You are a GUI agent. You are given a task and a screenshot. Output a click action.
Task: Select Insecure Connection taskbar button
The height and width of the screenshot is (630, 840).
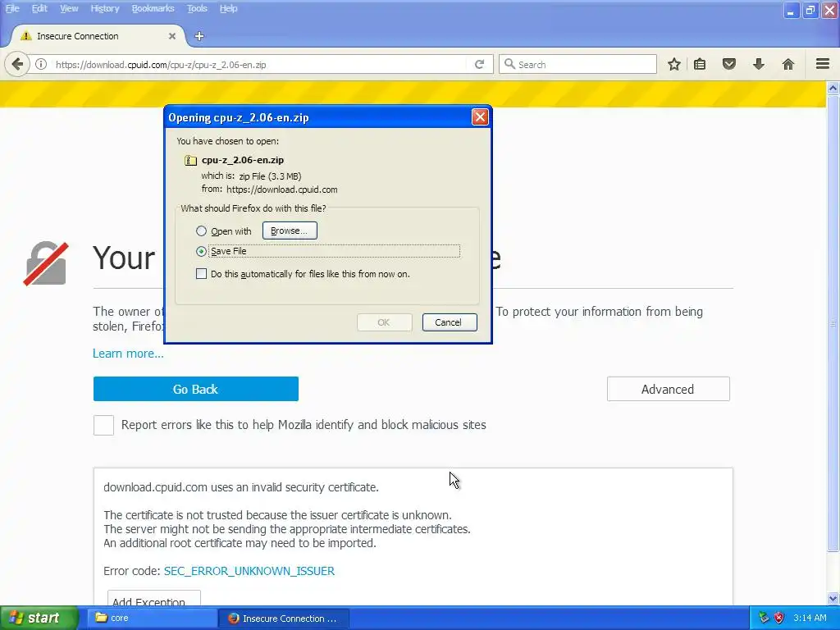point(284,619)
